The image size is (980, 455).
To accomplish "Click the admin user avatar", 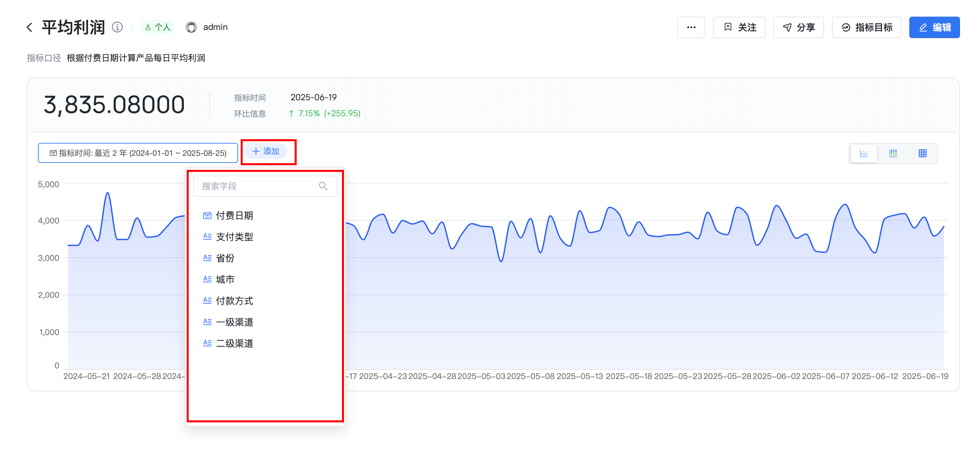I will click(x=191, y=27).
